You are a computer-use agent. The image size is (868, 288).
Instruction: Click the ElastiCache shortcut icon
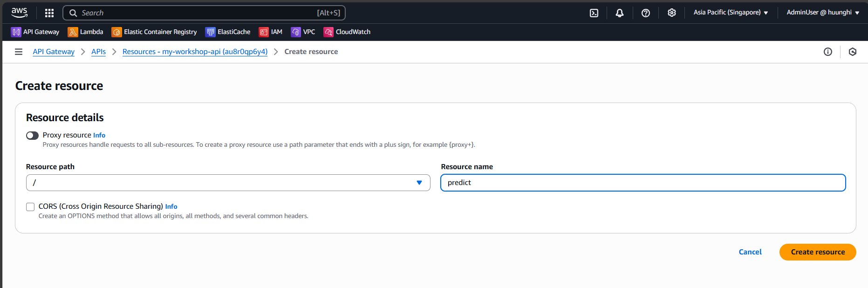click(210, 32)
